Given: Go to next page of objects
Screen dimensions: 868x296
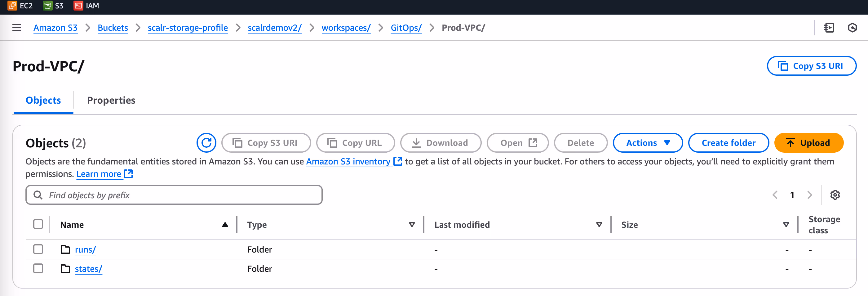Looking at the screenshot, I should [810, 195].
